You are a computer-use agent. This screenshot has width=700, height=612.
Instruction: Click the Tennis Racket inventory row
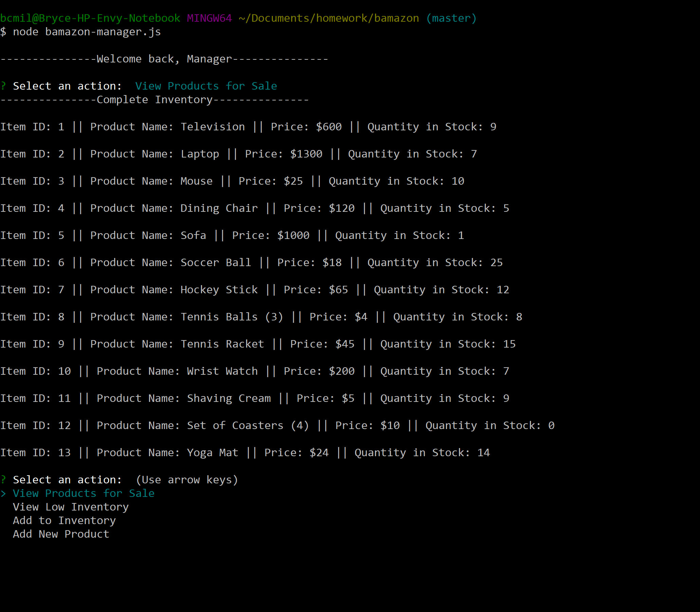tap(258, 344)
